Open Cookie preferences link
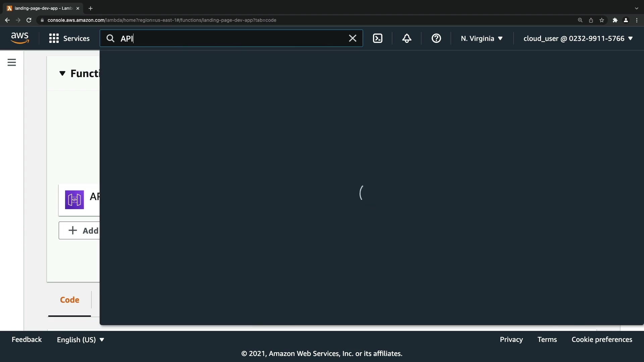The width and height of the screenshot is (644, 362). [x=602, y=340]
